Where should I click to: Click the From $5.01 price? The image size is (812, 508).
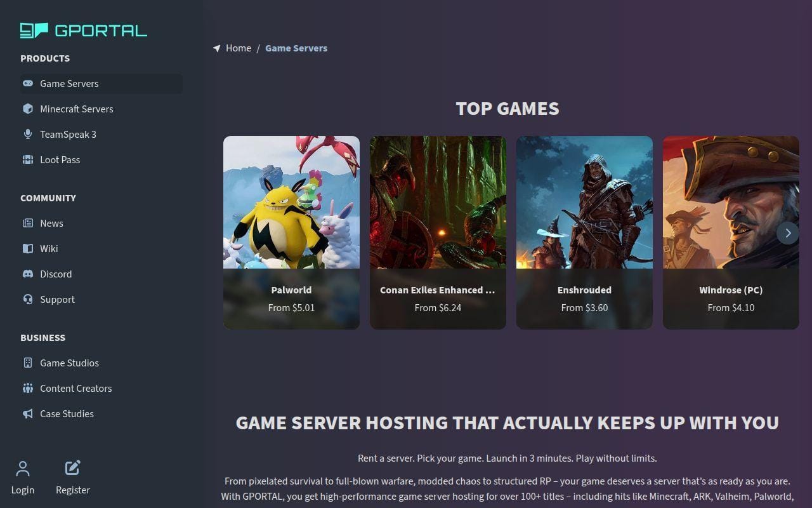(291, 307)
